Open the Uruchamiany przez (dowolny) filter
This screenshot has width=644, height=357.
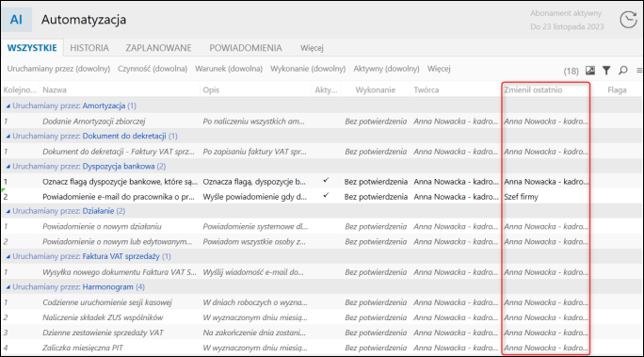(58, 69)
